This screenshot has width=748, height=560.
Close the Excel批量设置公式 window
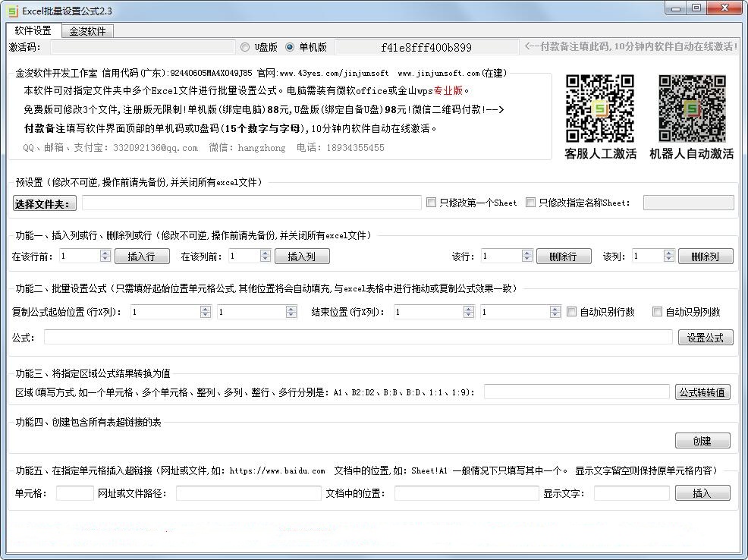pos(724,8)
